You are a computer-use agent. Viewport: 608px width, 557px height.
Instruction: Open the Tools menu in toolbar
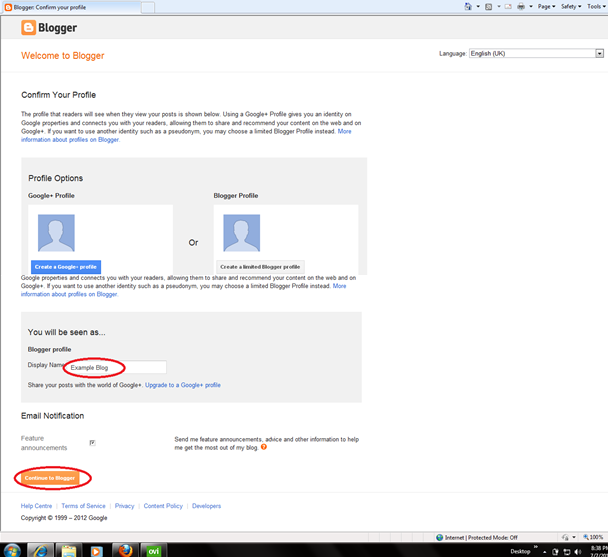click(x=596, y=6)
